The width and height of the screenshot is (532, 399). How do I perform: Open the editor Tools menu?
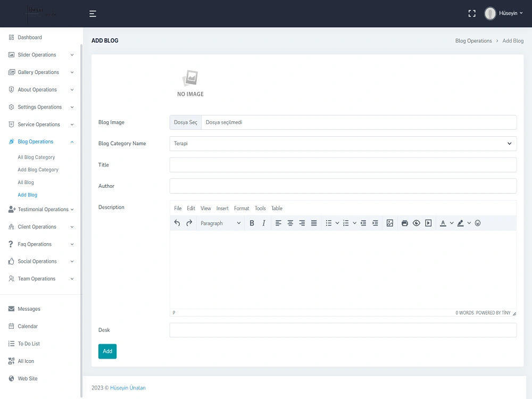click(x=260, y=209)
